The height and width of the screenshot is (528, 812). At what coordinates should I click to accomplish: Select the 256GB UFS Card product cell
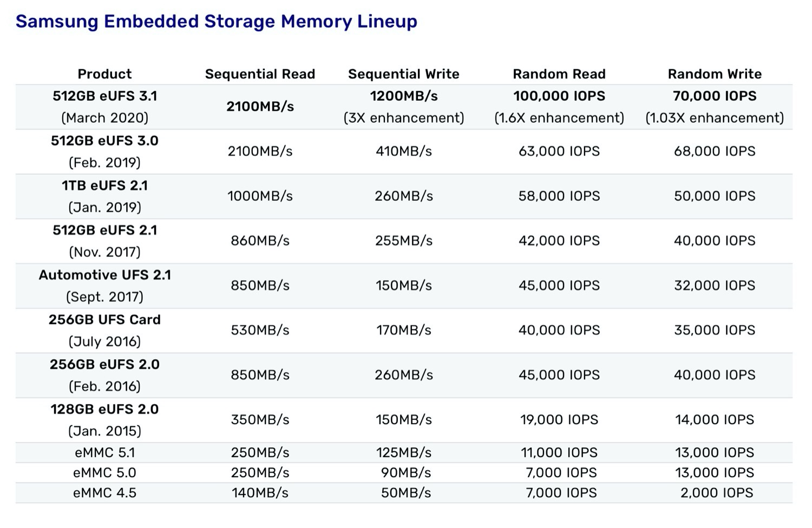(x=104, y=330)
